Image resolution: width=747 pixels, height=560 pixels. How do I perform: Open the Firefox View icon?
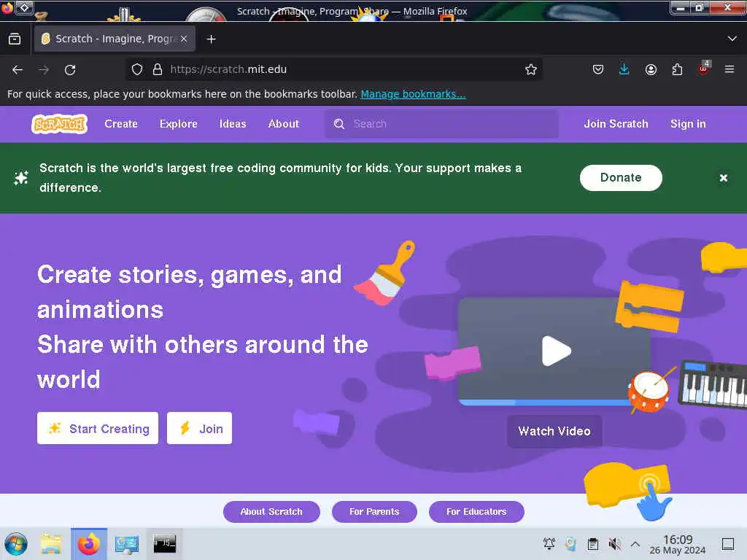point(15,39)
